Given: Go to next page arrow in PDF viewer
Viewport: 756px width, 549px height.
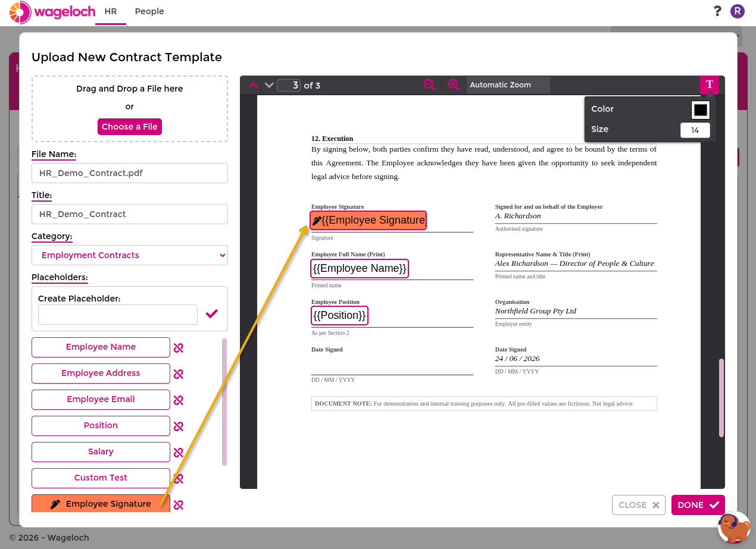Looking at the screenshot, I should tap(269, 85).
